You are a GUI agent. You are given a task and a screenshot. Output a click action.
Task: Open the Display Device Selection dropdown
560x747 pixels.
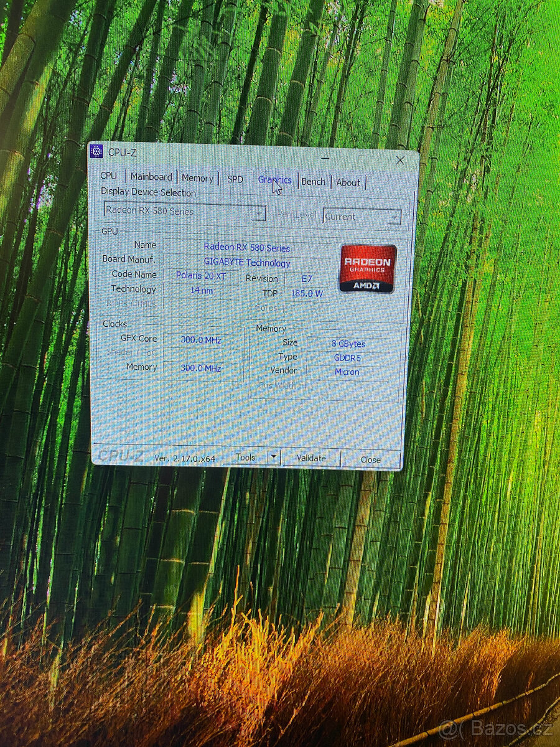point(259,213)
